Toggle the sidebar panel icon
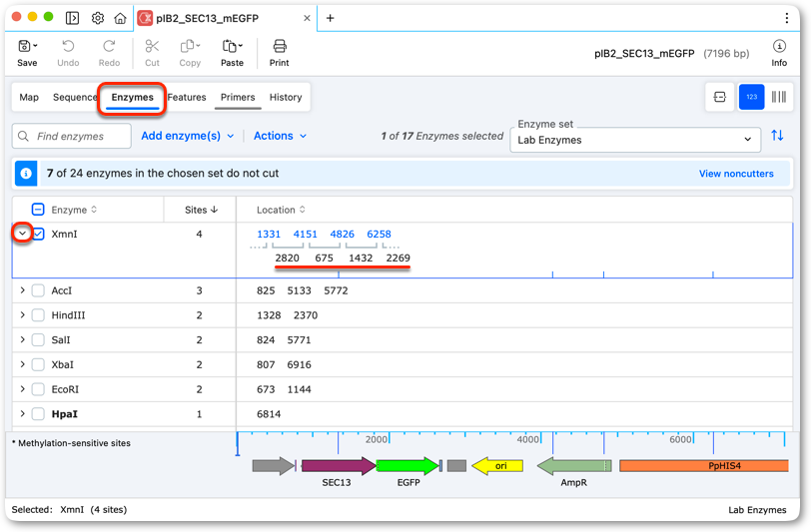The height and width of the screenshot is (532, 811). click(72, 18)
